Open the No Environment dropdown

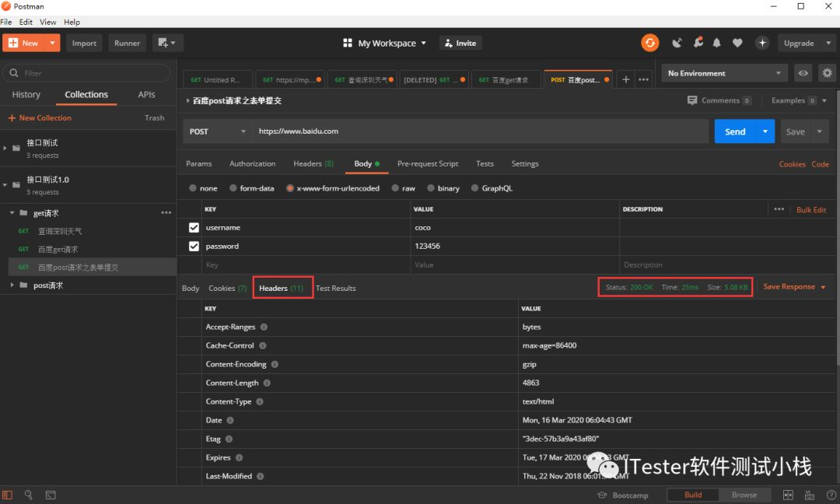(x=723, y=73)
